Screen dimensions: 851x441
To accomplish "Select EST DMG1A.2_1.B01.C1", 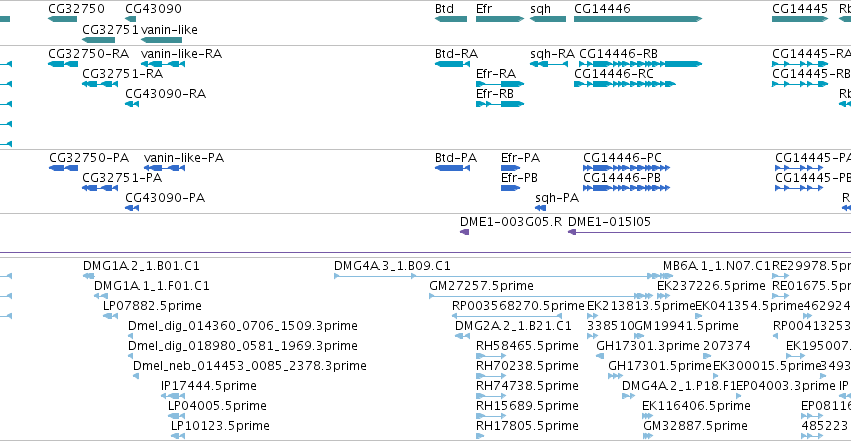I will pyautogui.click(x=88, y=276).
